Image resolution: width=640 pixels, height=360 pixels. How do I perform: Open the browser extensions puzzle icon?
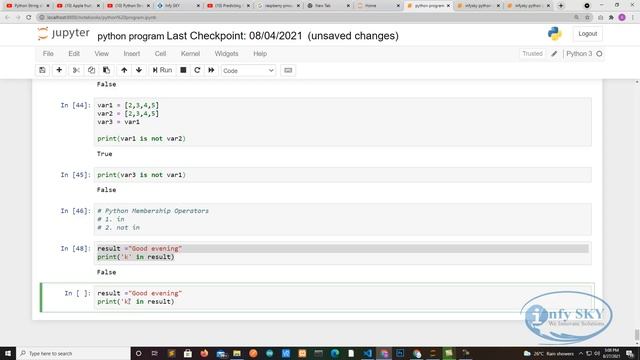coord(611,18)
